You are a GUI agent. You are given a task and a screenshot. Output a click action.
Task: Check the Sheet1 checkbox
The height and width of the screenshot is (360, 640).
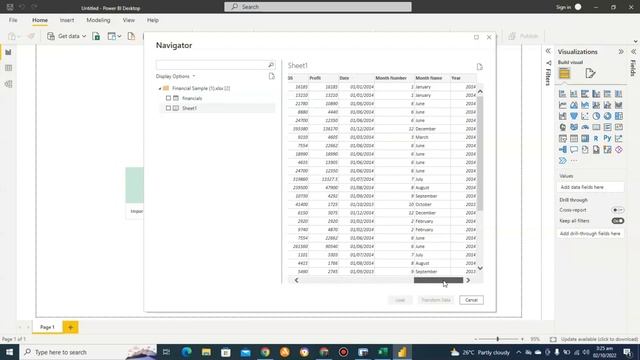point(168,108)
